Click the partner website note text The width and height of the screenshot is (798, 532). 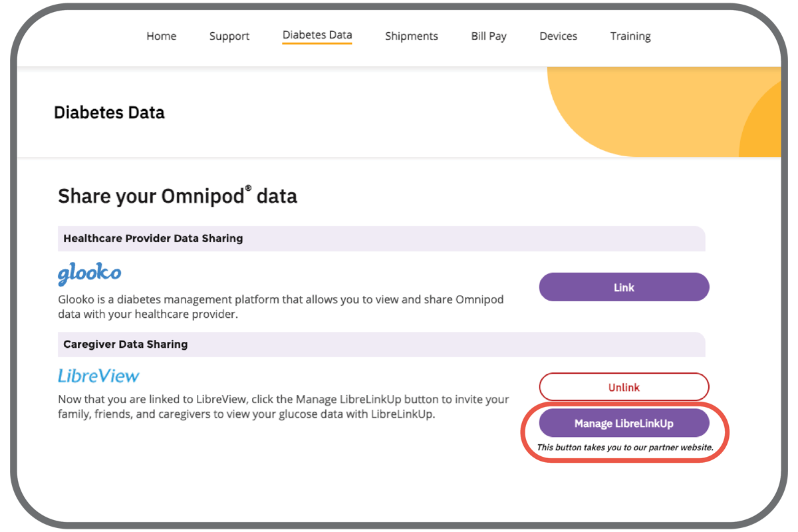coord(625,448)
